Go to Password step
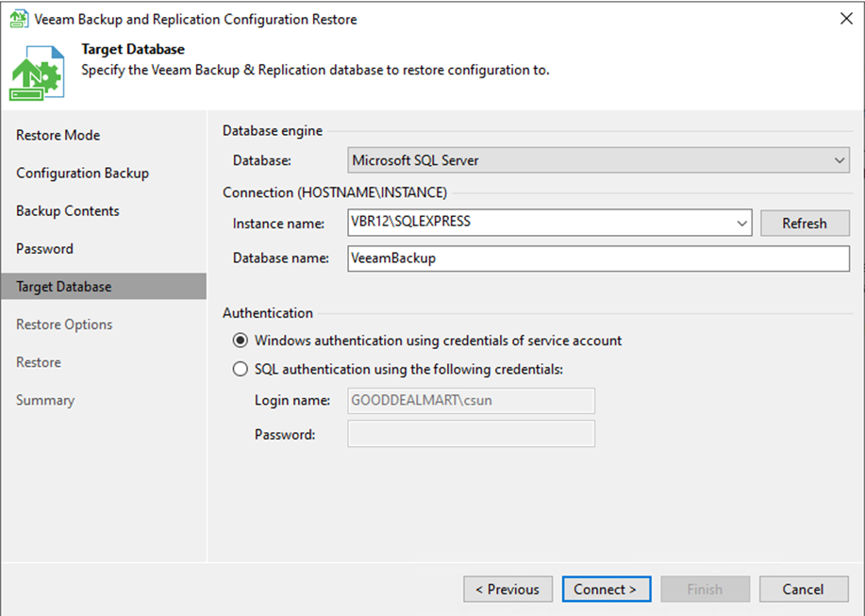865x616 pixels. click(x=44, y=249)
